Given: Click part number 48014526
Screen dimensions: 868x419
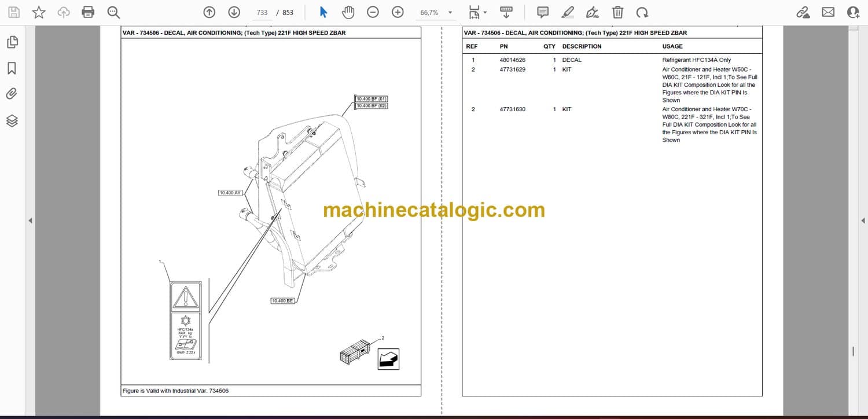Looking at the screenshot, I should [513, 60].
